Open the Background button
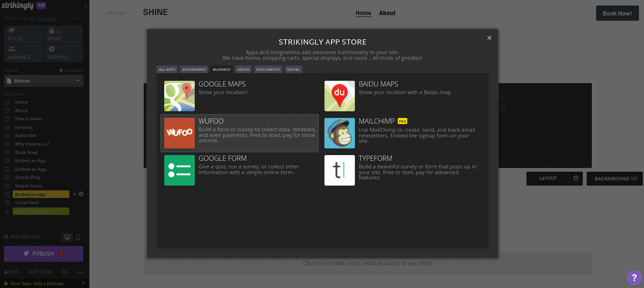This screenshot has width=644, height=288. point(615,179)
